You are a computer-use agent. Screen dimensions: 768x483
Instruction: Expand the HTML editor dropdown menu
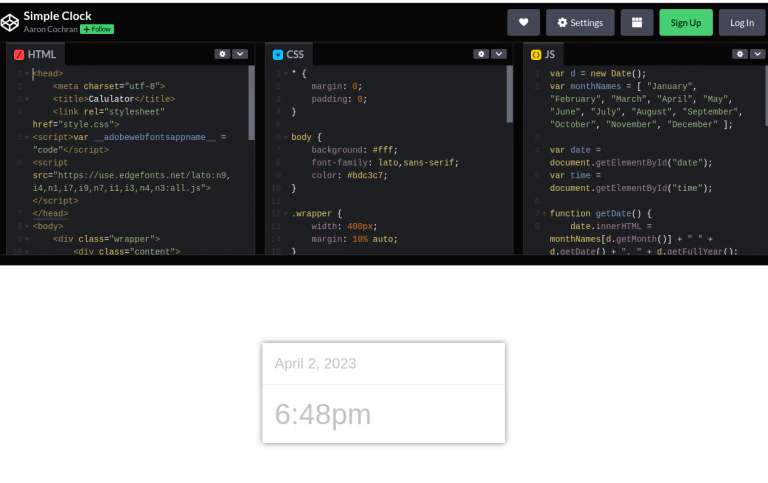240,54
